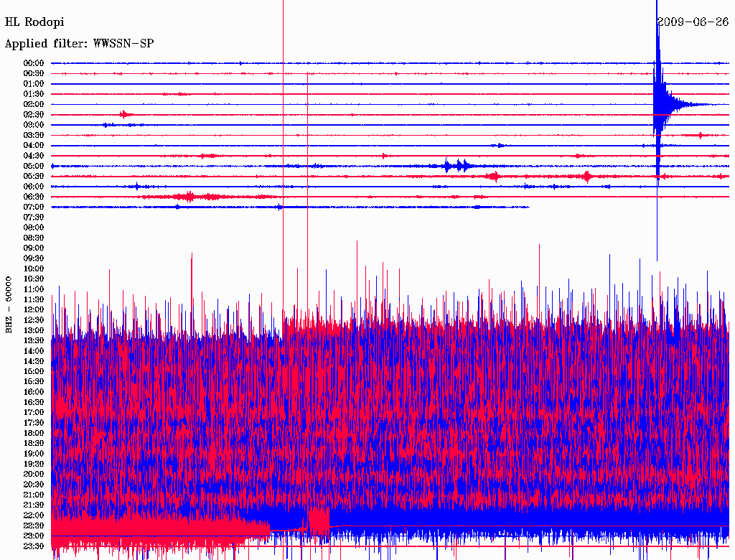Select the 23:30 time label

(34, 546)
